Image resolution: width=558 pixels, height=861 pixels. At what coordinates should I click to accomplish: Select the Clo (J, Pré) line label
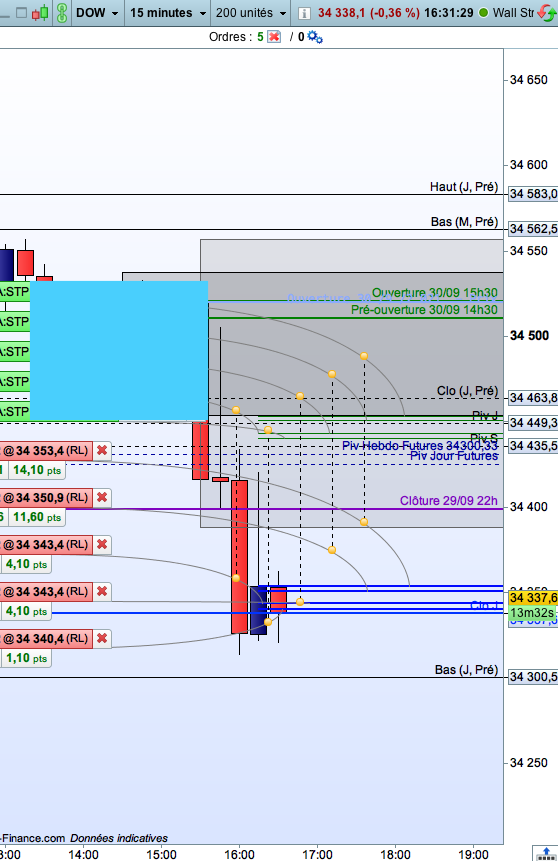tap(467, 390)
